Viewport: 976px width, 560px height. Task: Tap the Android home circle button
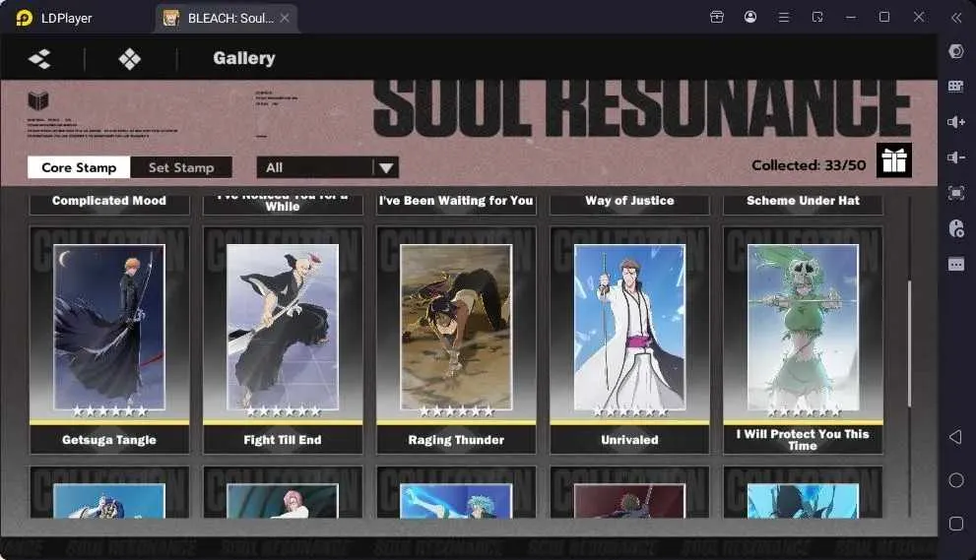[x=956, y=480]
